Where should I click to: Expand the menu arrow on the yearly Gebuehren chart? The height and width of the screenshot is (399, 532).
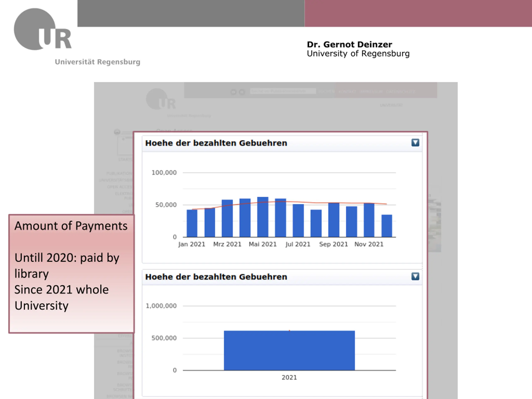[x=415, y=276]
